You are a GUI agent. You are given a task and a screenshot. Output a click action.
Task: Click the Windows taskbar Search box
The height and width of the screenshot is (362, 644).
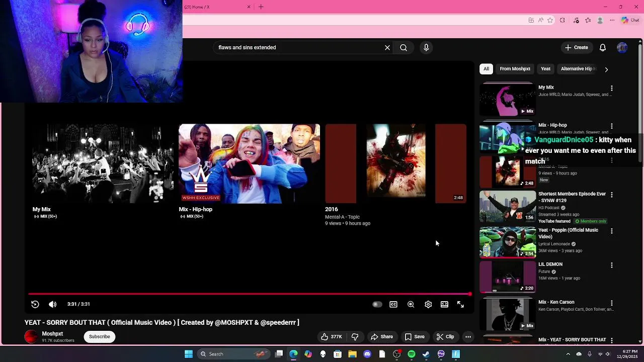point(233,354)
